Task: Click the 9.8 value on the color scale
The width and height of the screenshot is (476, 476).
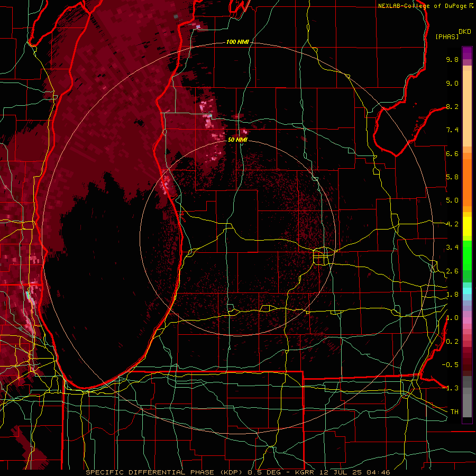Action: point(452,59)
